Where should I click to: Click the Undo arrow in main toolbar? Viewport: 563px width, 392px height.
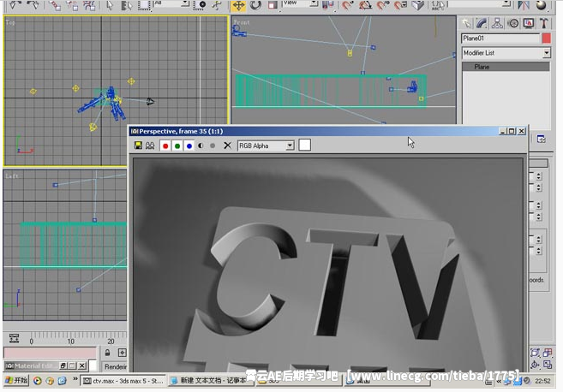pyautogui.click(x=15, y=5)
